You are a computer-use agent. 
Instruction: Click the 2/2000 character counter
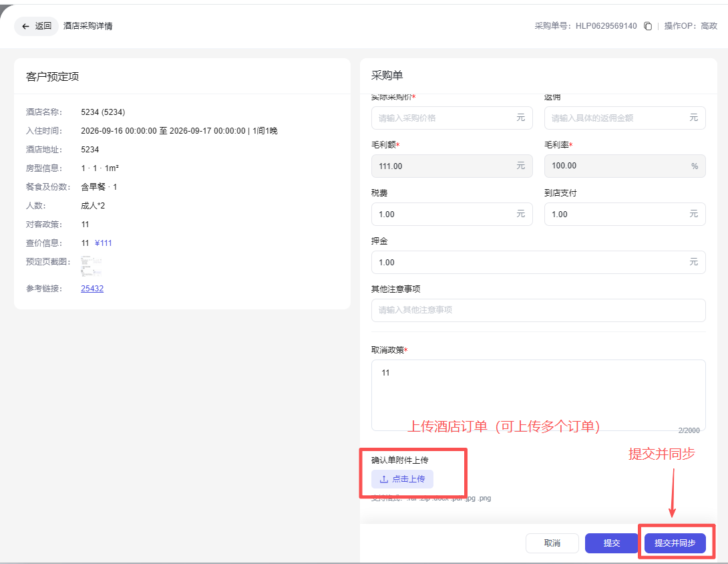pos(689,430)
